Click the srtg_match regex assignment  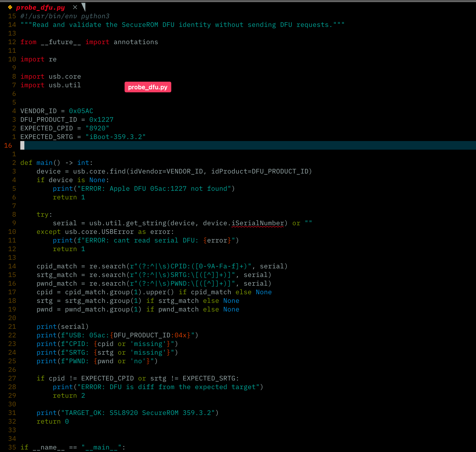tap(154, 275)
